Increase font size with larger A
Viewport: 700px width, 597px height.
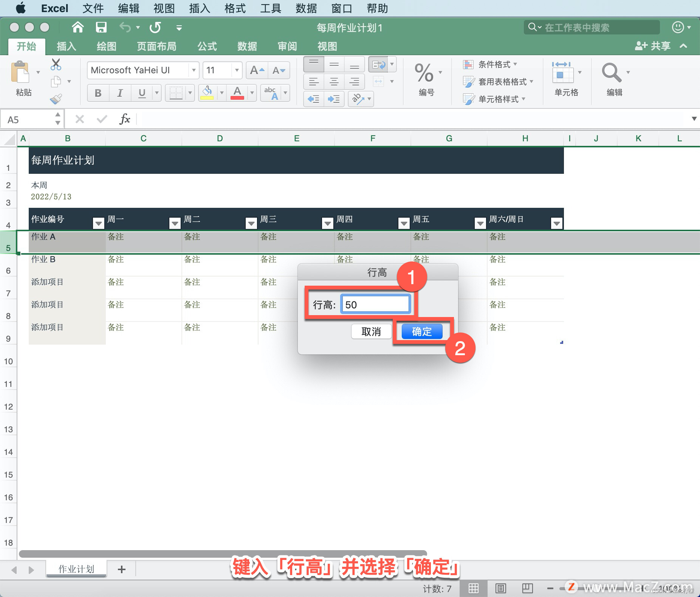pyautogui.click(x=257, y=70)
